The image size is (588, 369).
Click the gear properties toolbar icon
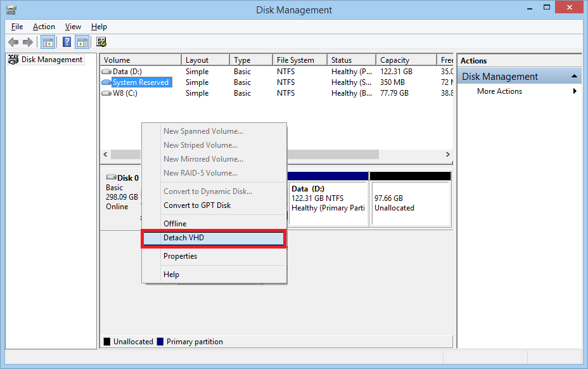coord(101,42)
